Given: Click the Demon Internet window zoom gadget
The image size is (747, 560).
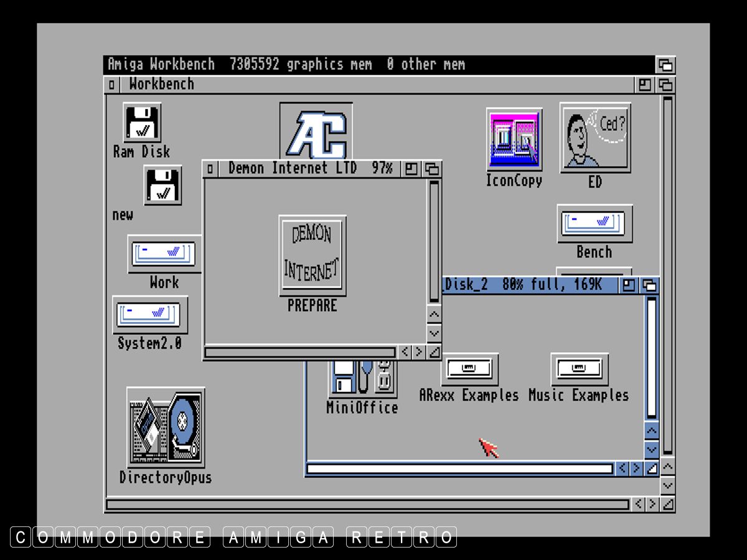Looking at the screenshot, I should point(411,169).
